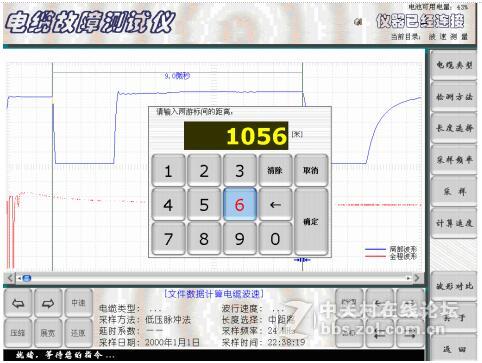Click the keypad backspace arrow key
The width and height of the screenshot is (482, 363).
(275, 205)
